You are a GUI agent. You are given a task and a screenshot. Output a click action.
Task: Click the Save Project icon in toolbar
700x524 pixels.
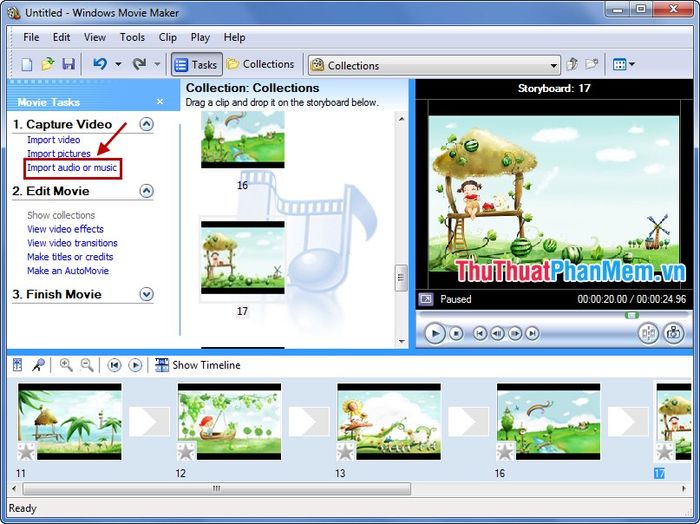68,65
